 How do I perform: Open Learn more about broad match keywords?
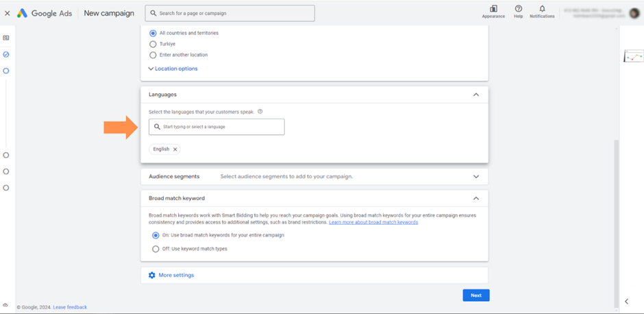(x=373, y=222)
